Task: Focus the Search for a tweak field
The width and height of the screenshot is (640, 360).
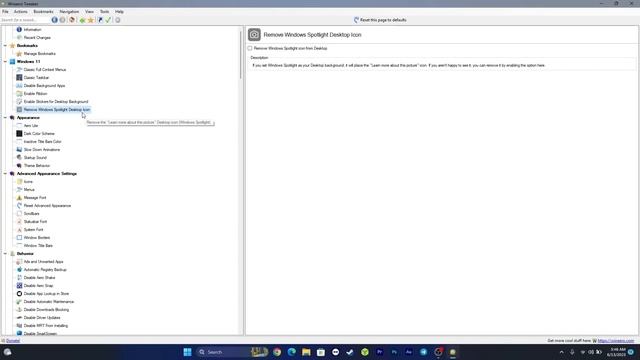Action: click(24, 20)
